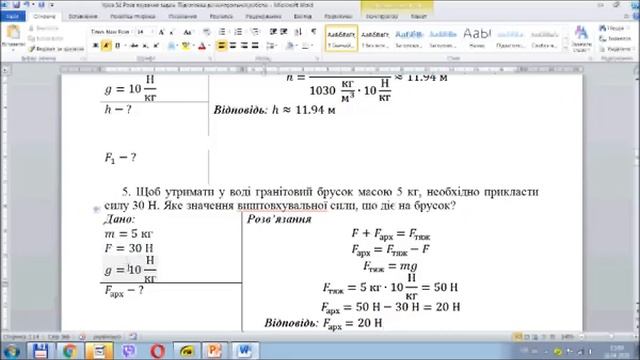This screenshot has height=360, width=640.
Task: Set justify text alignment
Action: 255,46
